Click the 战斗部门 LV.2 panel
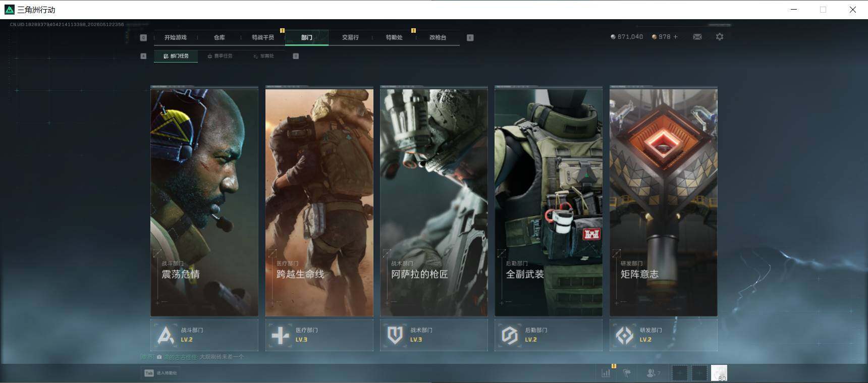The image size is (868, 383). coord(204,335)
